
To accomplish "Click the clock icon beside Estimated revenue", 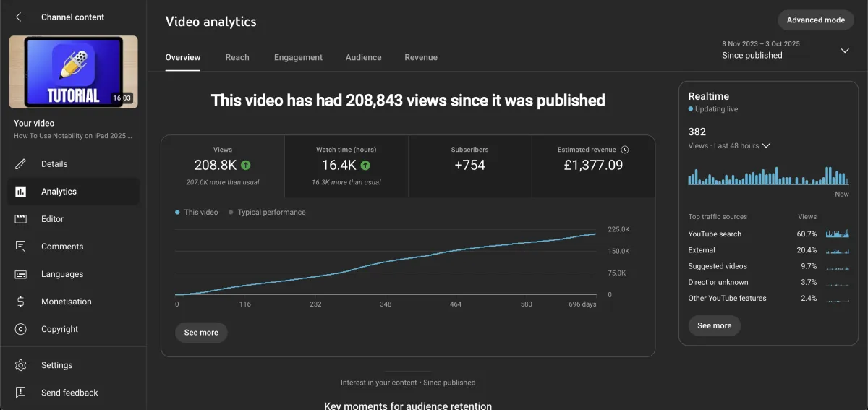I will tap(625, 150).
